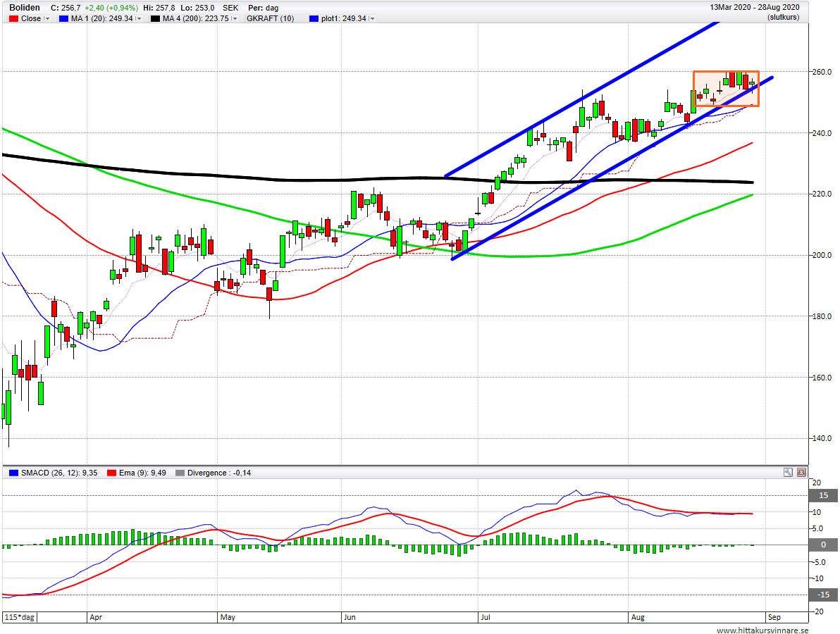Click the 'Lo: 253,0' value
This screenshot has height=634, width=840.
coord(198,8)
